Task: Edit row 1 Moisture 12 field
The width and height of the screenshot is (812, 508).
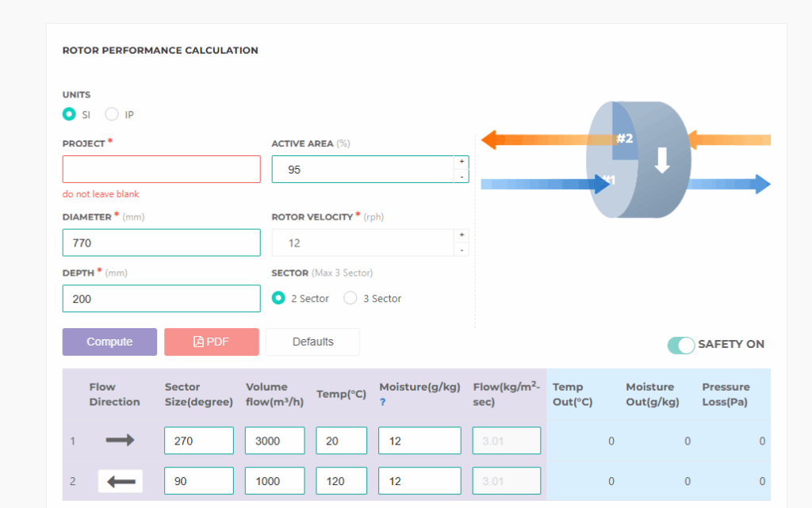Action: point(419,441)
